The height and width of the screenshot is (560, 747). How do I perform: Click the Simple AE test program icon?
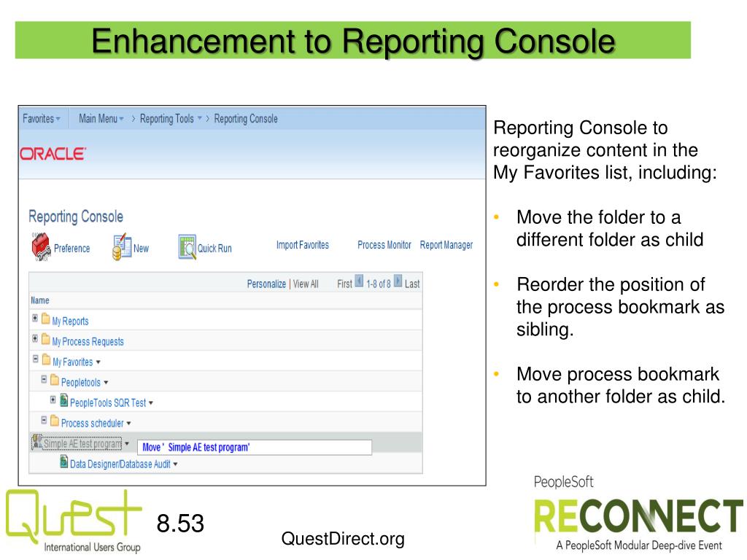[x=37, y=441]
